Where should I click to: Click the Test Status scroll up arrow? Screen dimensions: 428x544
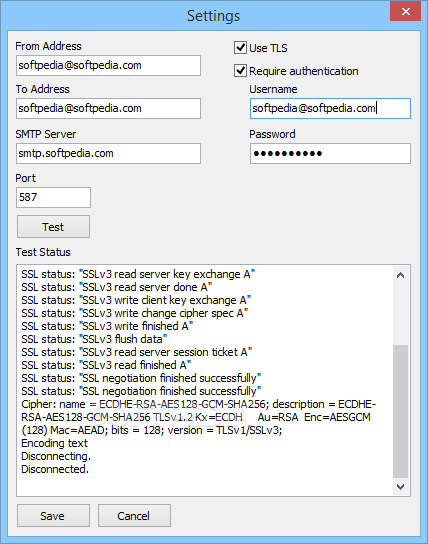click(x=401, y=275)
